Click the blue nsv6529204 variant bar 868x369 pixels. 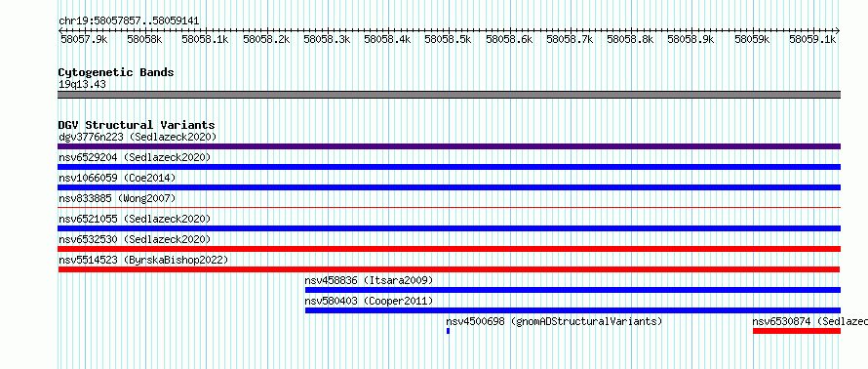coord(449,167)
